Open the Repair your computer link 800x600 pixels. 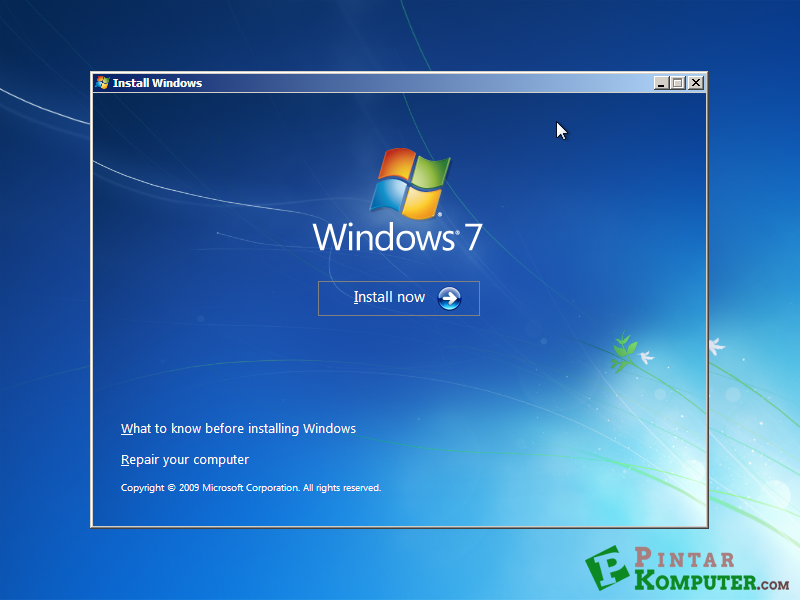(185, 460)
